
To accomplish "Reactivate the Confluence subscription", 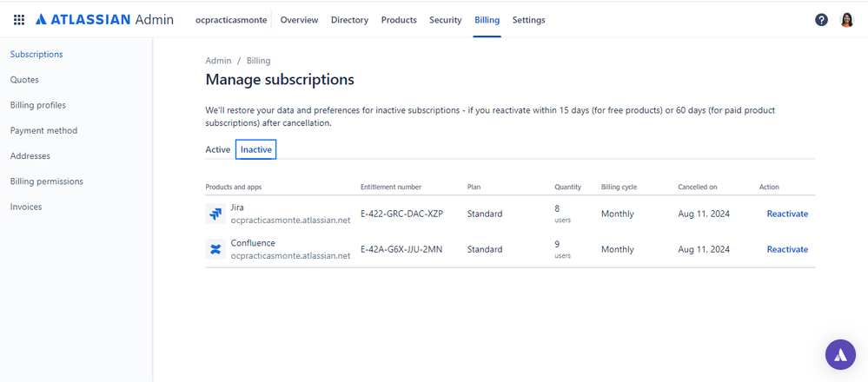I will [x=787, y=249].
